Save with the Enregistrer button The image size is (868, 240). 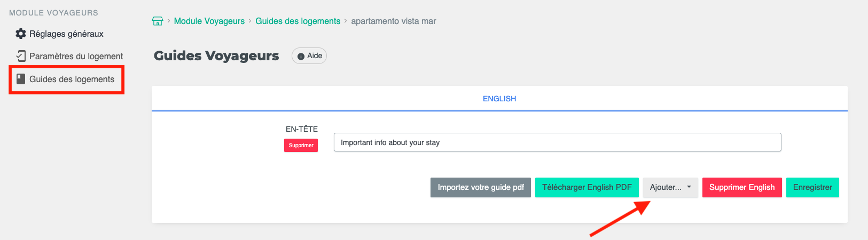point(812,187)
